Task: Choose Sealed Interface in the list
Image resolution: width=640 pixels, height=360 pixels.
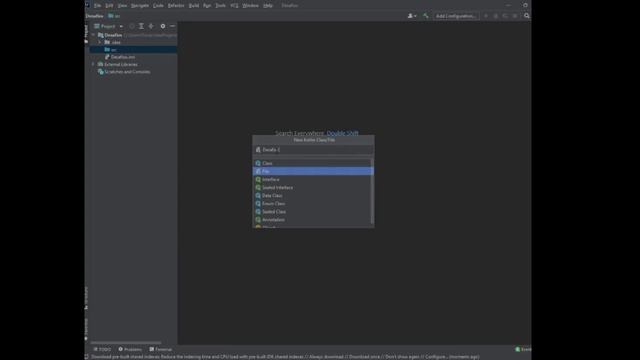Action: [x=312, y=188]
